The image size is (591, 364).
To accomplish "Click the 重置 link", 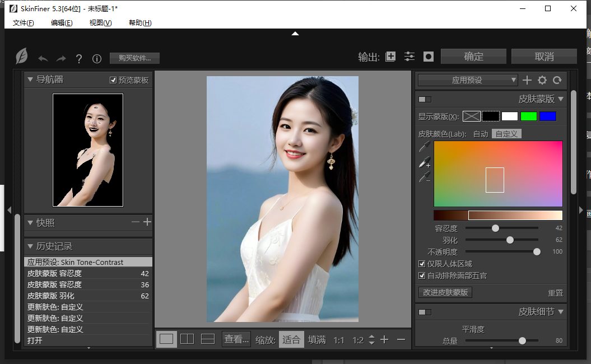I will click(555, 293).
